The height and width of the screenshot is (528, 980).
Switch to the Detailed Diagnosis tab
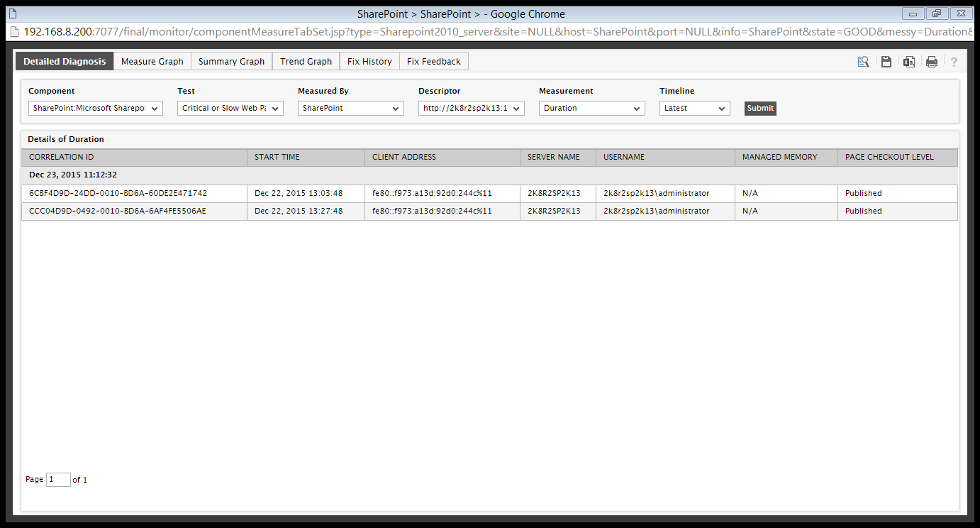65,62
